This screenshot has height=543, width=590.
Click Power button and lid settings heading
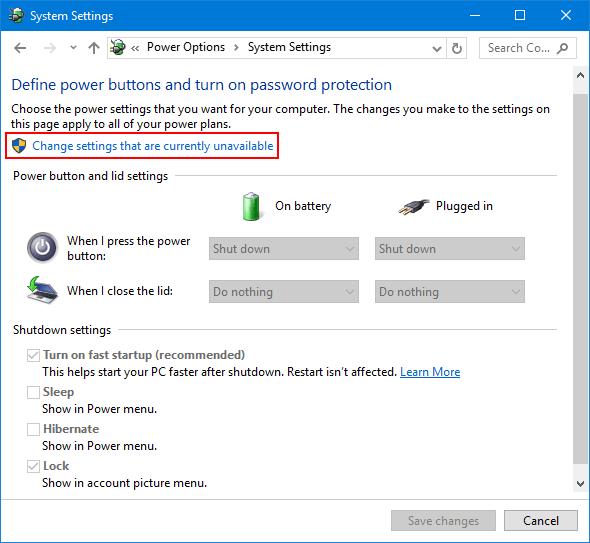pos(90,176)
